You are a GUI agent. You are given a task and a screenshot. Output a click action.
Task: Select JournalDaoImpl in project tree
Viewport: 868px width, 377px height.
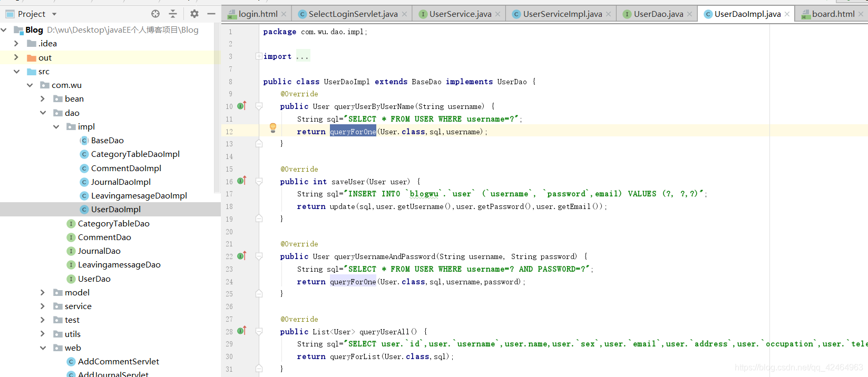point(121,182)
